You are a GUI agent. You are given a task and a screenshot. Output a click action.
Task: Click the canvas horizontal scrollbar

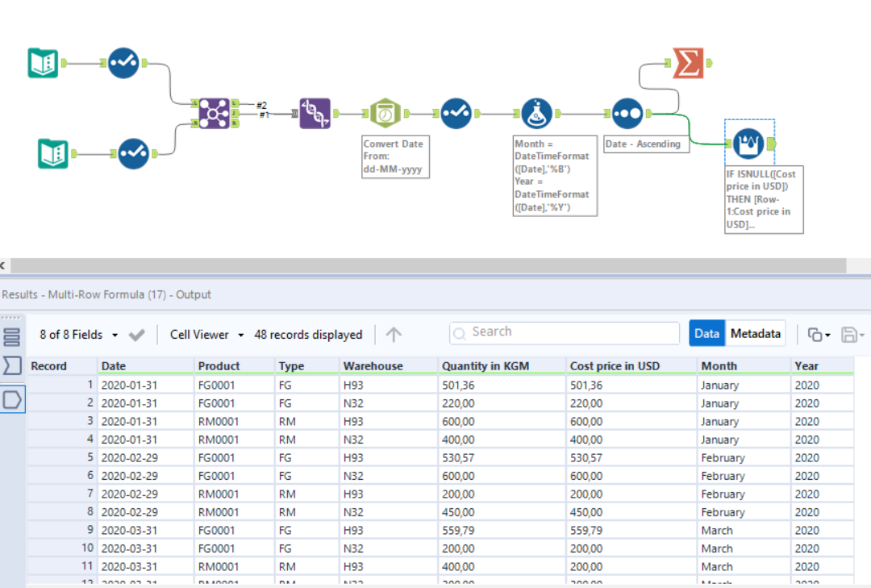[428, 265]
